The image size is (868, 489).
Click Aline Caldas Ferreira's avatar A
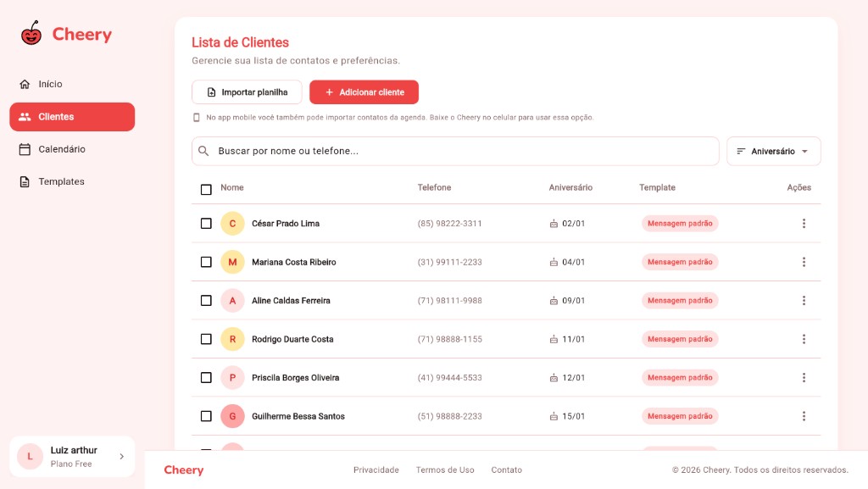[232, 300]
